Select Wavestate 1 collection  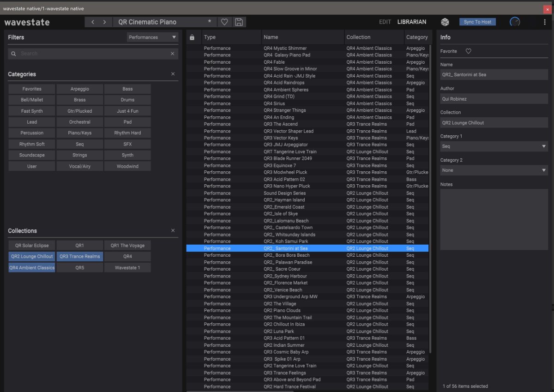pyautogui.click(x=127, y=267)
